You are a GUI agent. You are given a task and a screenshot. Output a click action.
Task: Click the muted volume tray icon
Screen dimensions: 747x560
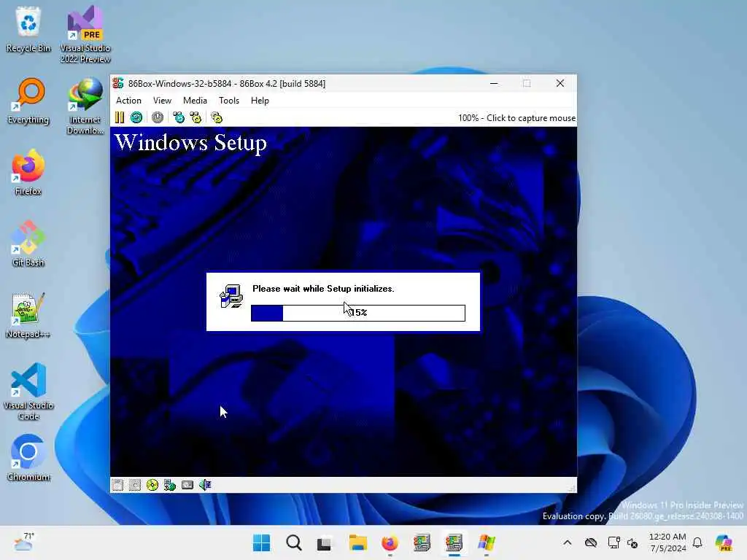(x=632, y=542)
